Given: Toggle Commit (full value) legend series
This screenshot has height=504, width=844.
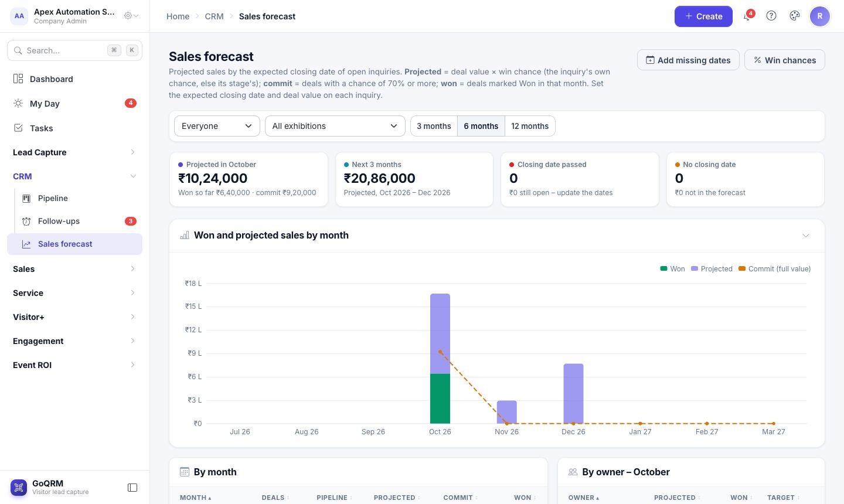Looking at the screenshot, I should click(x=775, y=269).
